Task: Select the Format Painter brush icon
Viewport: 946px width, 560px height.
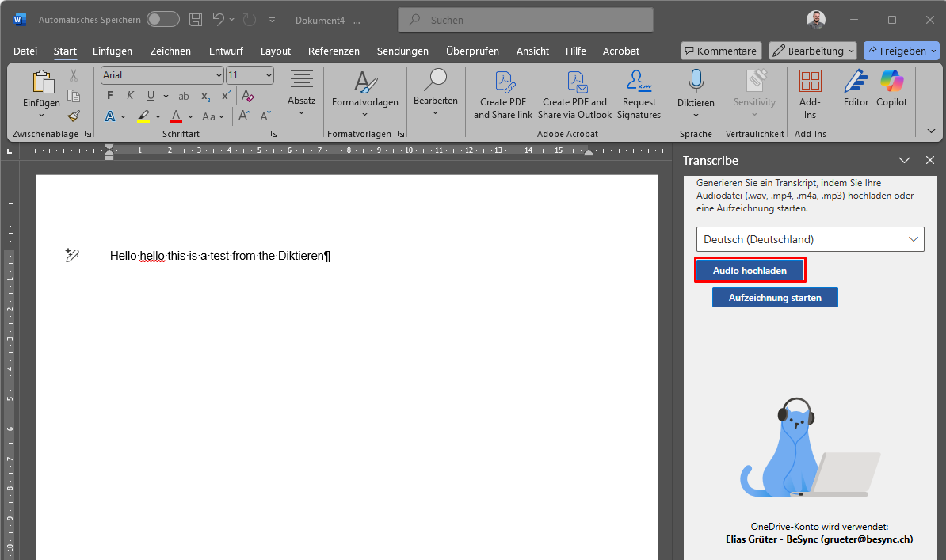Action: coord(74,116)
